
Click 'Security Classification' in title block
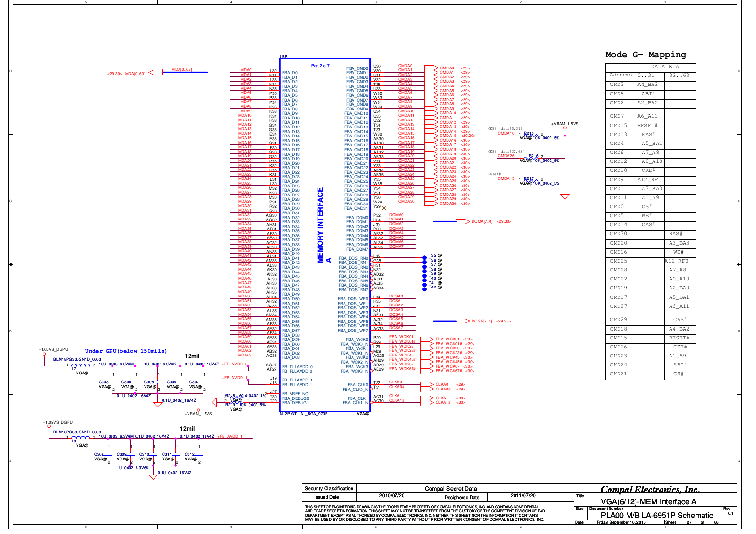point(329,489)
